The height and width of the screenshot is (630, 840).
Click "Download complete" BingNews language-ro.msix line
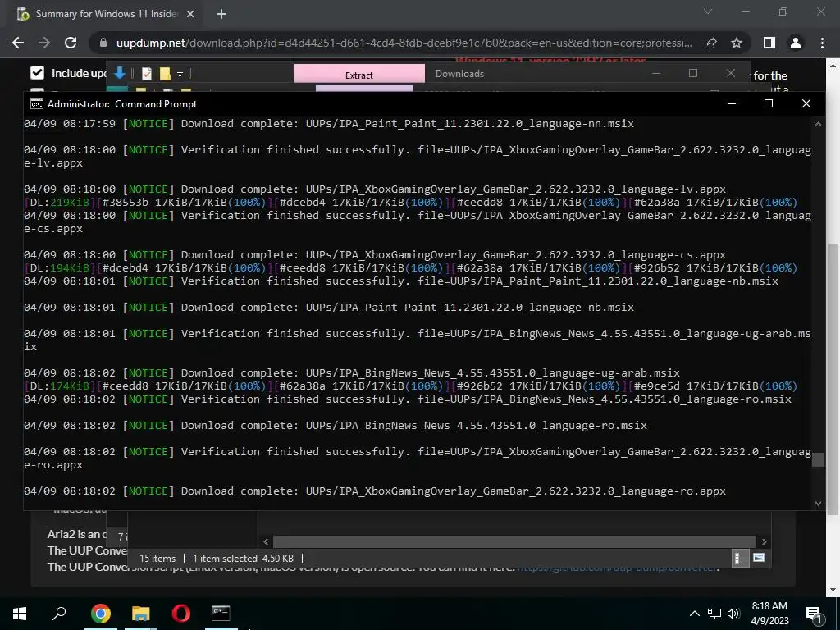336,426
